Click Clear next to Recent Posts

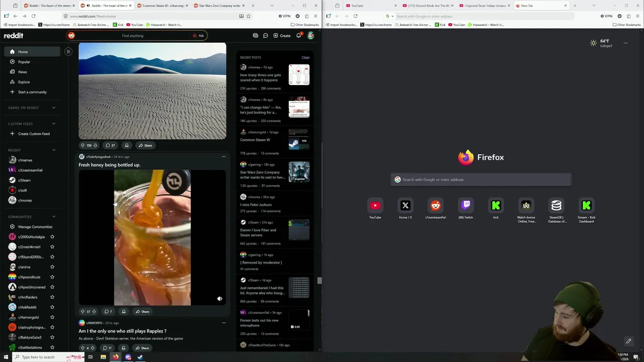tap(305, 57)
